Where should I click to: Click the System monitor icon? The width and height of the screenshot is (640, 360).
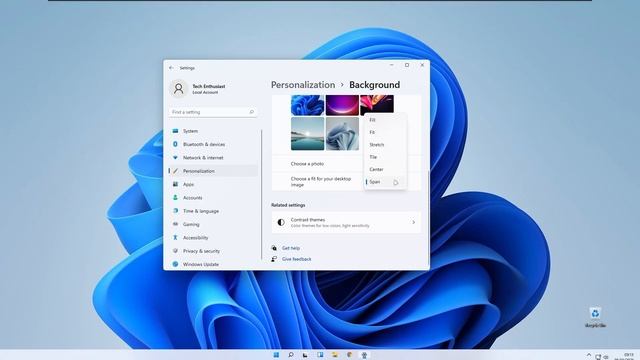point(176,131)
